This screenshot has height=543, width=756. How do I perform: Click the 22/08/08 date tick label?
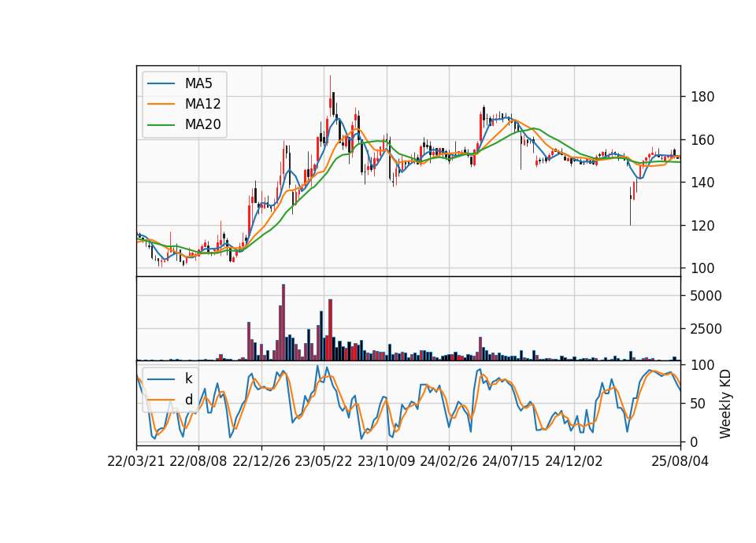[198, 461]
